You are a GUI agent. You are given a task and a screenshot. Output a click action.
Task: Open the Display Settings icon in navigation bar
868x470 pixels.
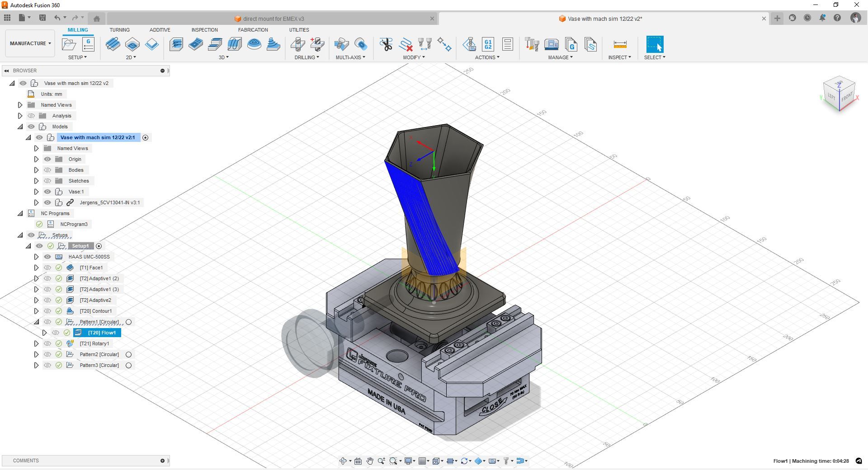click(410, 461)
